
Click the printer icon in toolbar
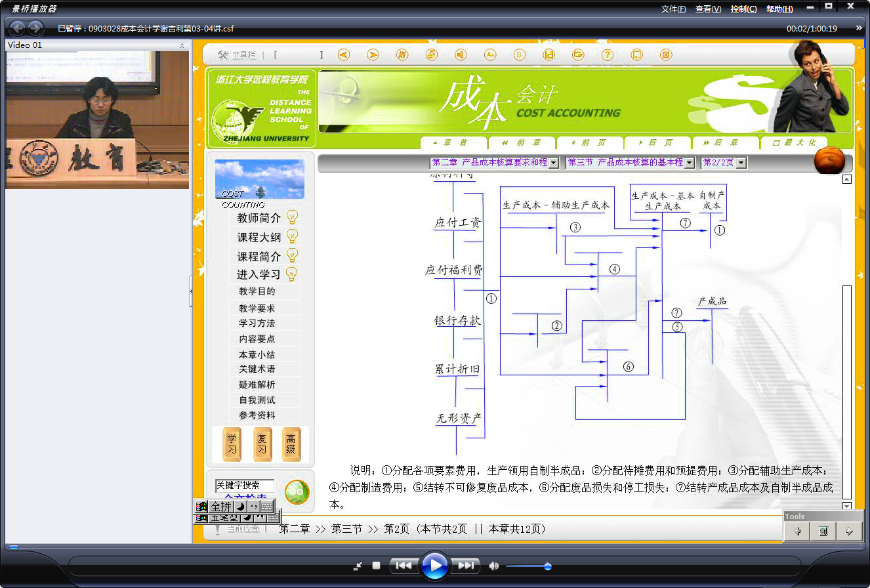[x=431, y=55]
